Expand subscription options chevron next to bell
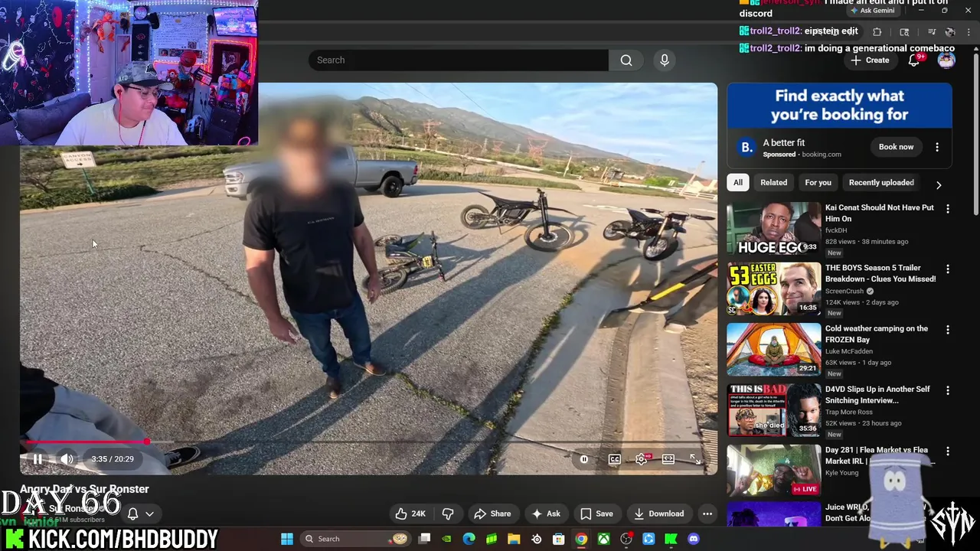This screenshot has height=551, width=980. click(x=150, y=514)
